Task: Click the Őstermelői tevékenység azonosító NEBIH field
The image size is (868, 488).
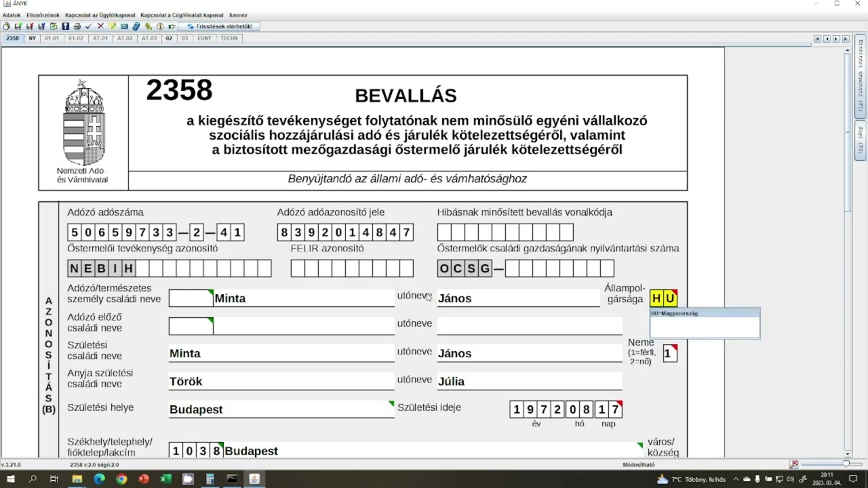Action: tap(170, 268)
